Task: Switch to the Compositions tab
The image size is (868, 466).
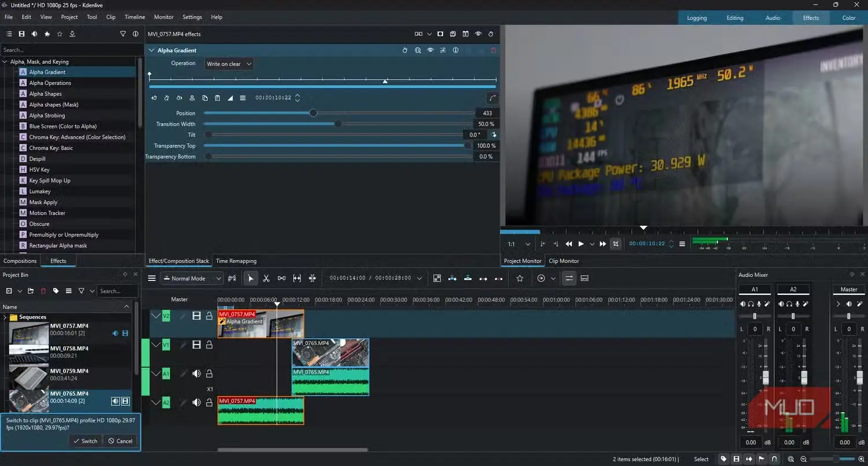Action: [x=20, y=261]
